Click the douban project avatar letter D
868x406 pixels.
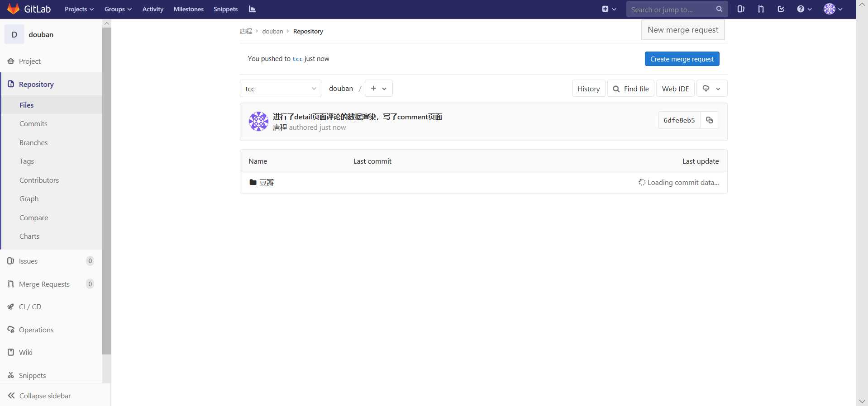tap(14, 34)
